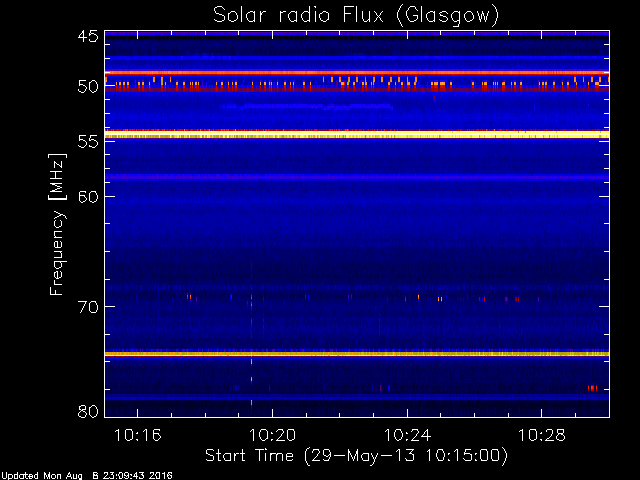Click the 45 frequency tick label
Image resolution: width=640 pixels, height=480 pixels.
pyautogui.click(x=88, y=37)
